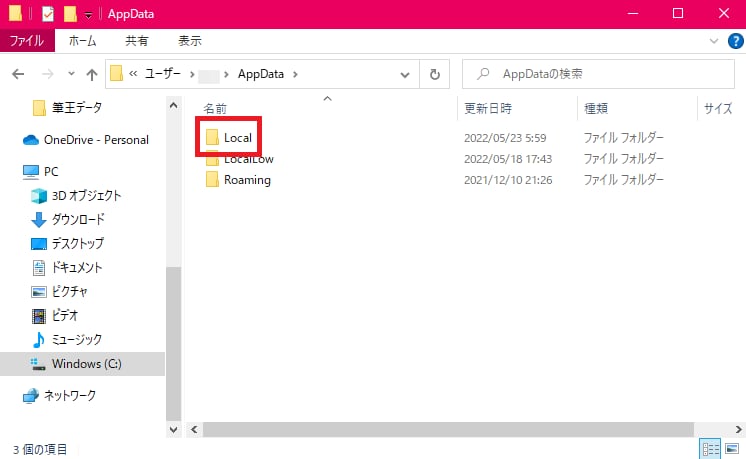Open recent locations dropdown arrow
Viewport: 746px width, 459px height.
click(x=71, y=74)
